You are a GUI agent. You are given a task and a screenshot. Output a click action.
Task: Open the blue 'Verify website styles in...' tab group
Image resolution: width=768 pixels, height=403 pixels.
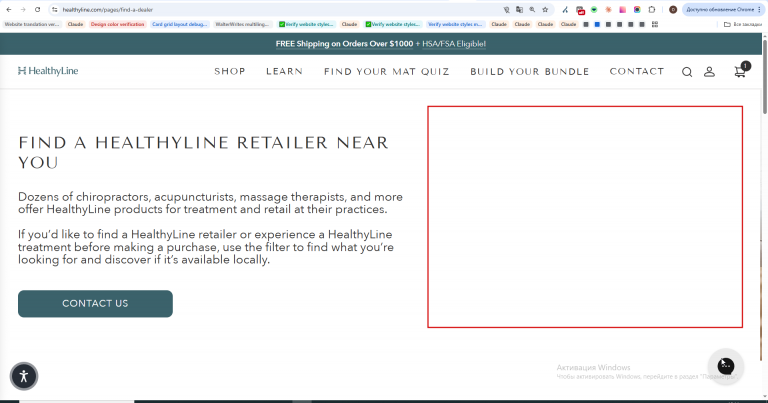(455, 24)
